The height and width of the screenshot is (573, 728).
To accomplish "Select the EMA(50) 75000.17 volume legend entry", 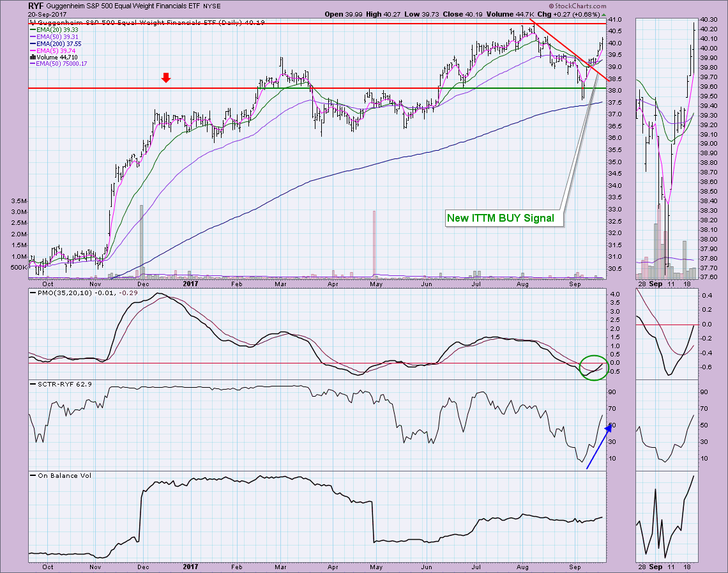I will point(59,64).
